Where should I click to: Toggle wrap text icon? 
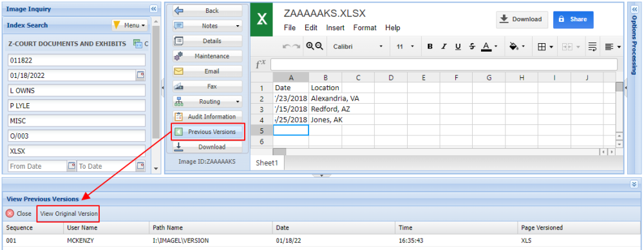[592, 47]
